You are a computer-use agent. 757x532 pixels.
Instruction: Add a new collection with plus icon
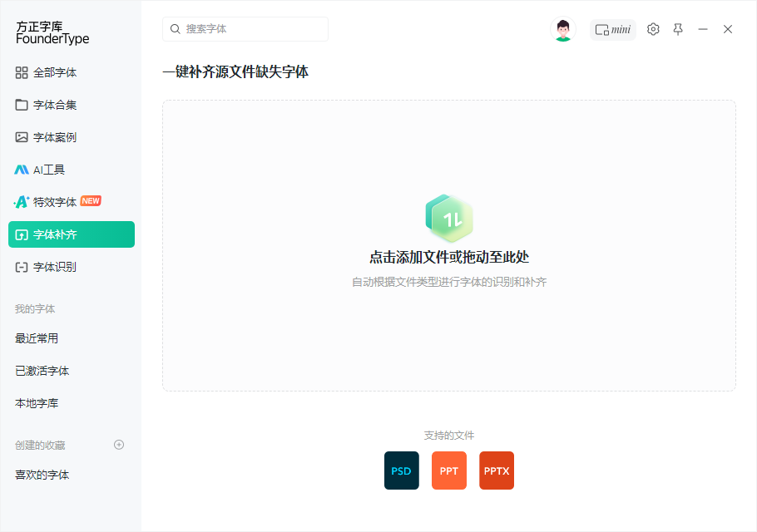pyautogui.click(x=119, y=445)
